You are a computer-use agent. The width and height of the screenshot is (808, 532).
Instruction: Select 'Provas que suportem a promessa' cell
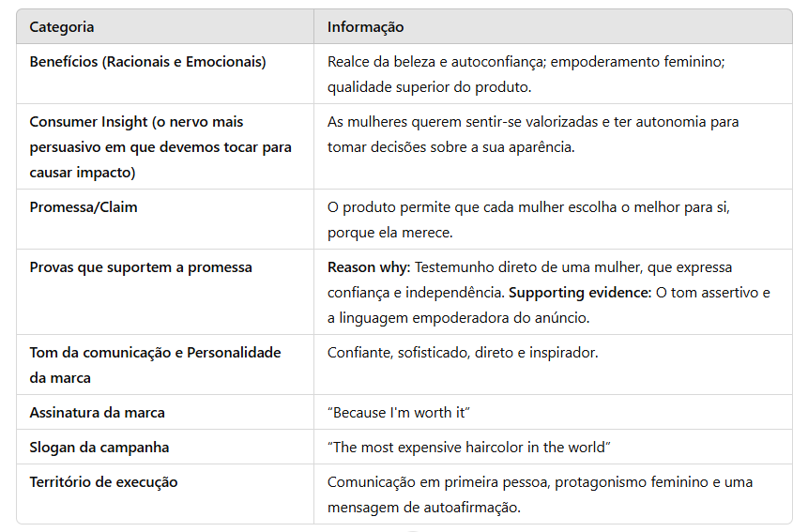(x=141, y=267)
